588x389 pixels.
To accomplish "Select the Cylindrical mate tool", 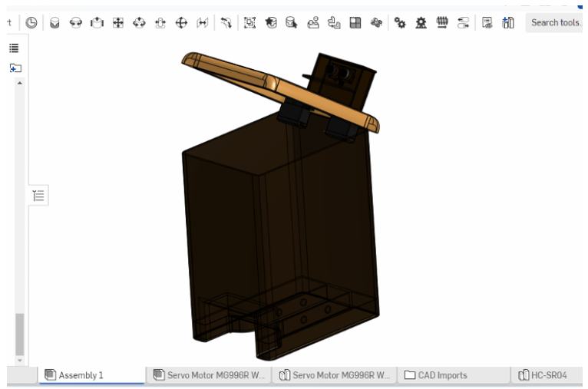I will (139, 23).
